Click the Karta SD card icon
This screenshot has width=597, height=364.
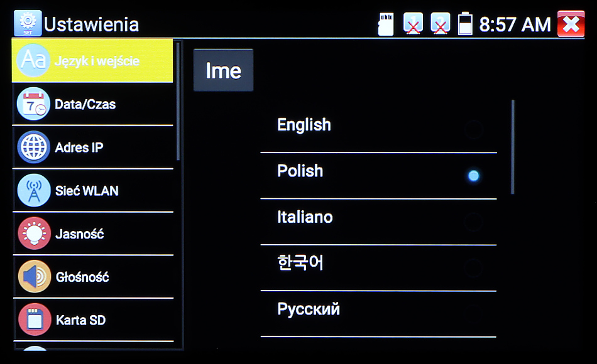33,319
